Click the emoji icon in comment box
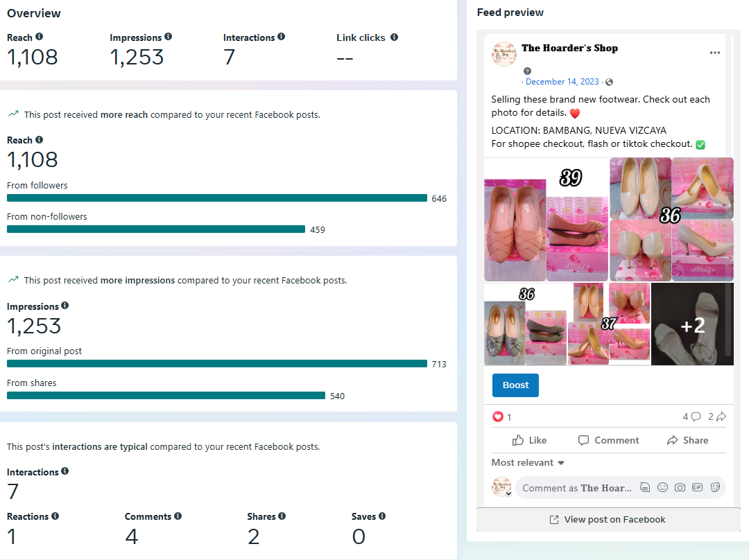This screenshot has height=560, width=749. (662, 487)
